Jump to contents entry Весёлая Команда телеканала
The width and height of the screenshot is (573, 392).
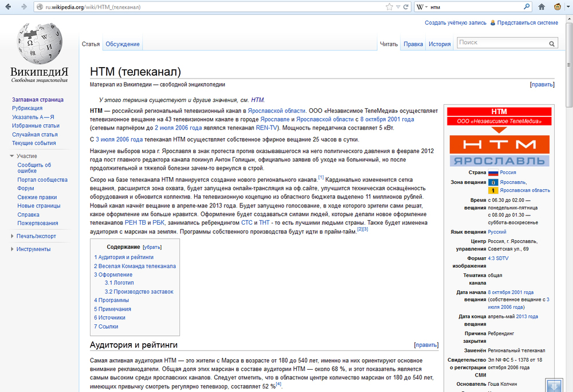click(x=135, y=266)
